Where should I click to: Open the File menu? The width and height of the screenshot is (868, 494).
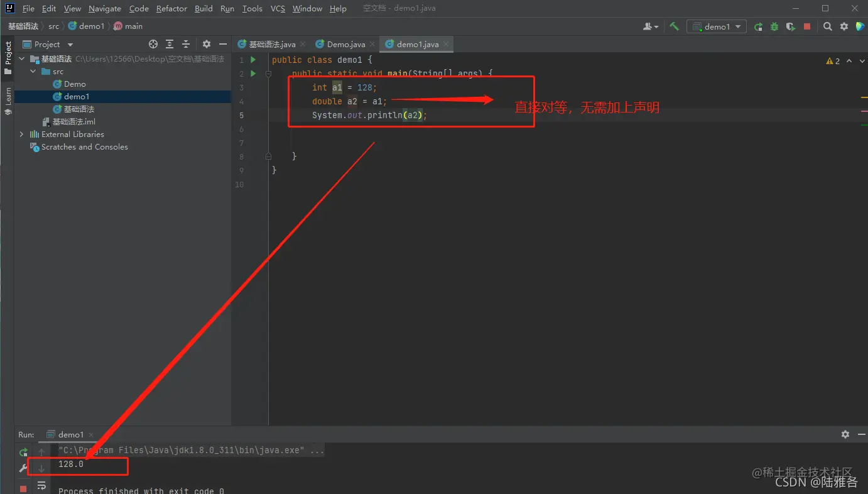28,9
